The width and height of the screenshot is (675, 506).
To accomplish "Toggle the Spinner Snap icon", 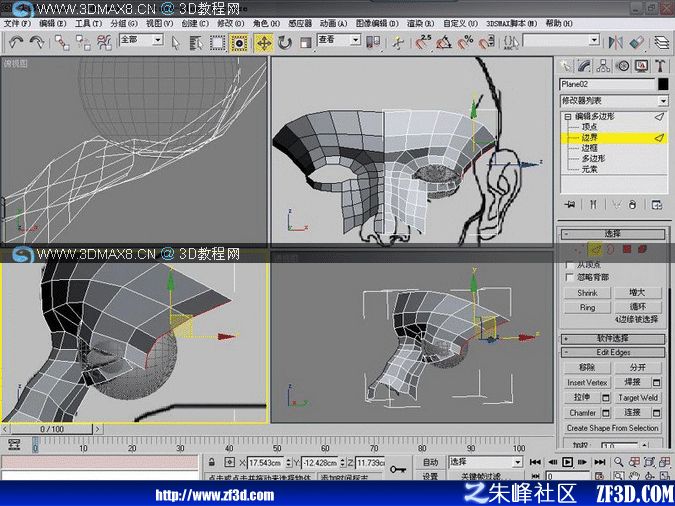I will point(486,42).
